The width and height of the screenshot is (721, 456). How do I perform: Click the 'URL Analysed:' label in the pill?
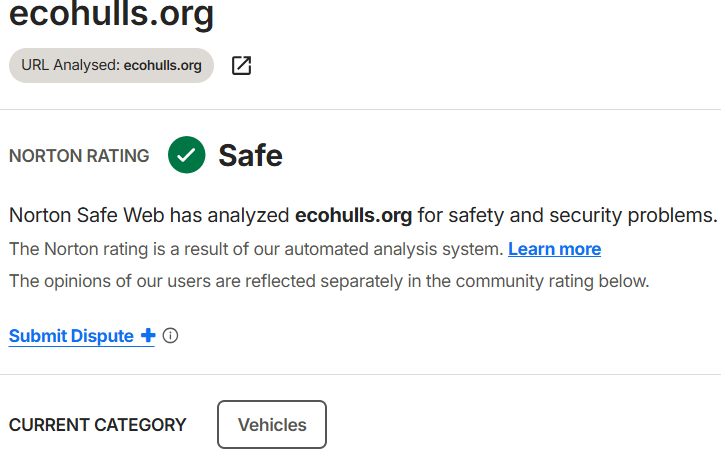tap(71, 65)
